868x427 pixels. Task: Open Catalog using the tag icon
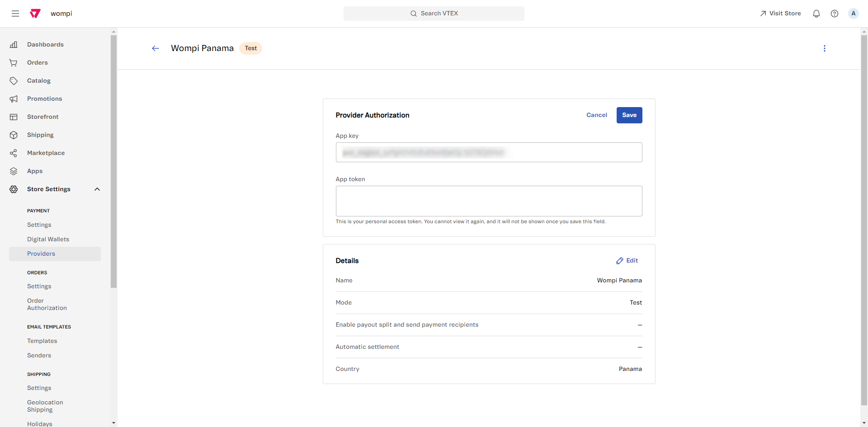(x=14, y=80)
